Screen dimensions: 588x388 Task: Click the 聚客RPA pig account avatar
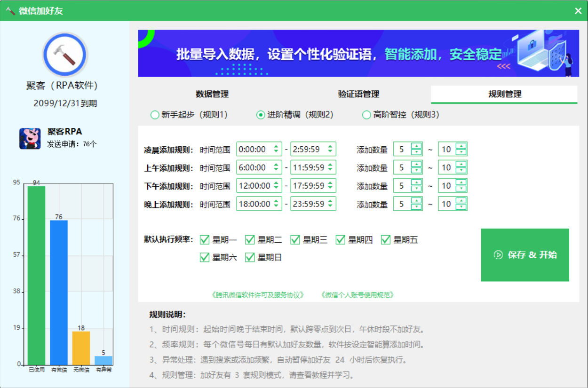coord(30,139)
